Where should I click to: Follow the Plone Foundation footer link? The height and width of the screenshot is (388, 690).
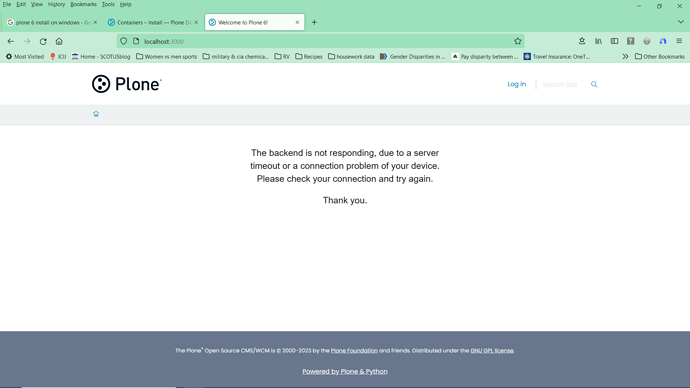(354, 351)
